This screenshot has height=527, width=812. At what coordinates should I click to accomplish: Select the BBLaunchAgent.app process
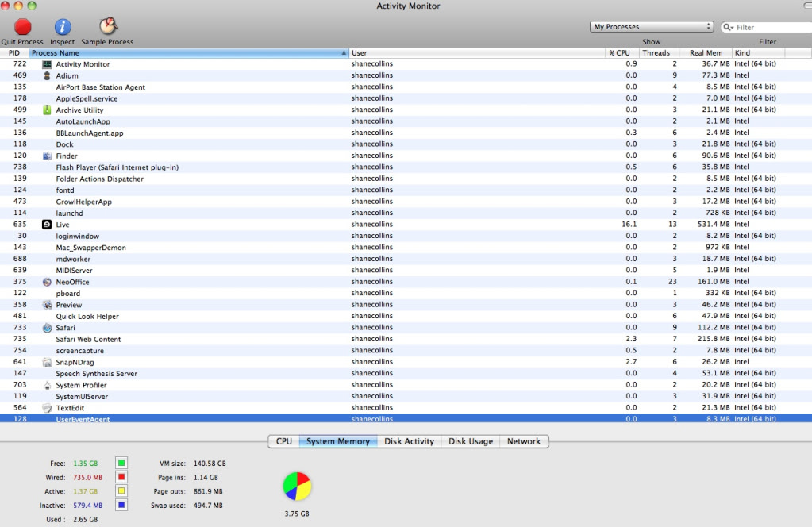406,133
